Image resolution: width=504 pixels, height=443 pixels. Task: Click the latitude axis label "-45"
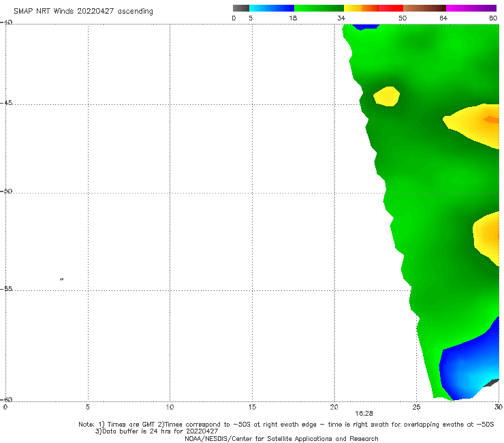(x=6, y=103)
